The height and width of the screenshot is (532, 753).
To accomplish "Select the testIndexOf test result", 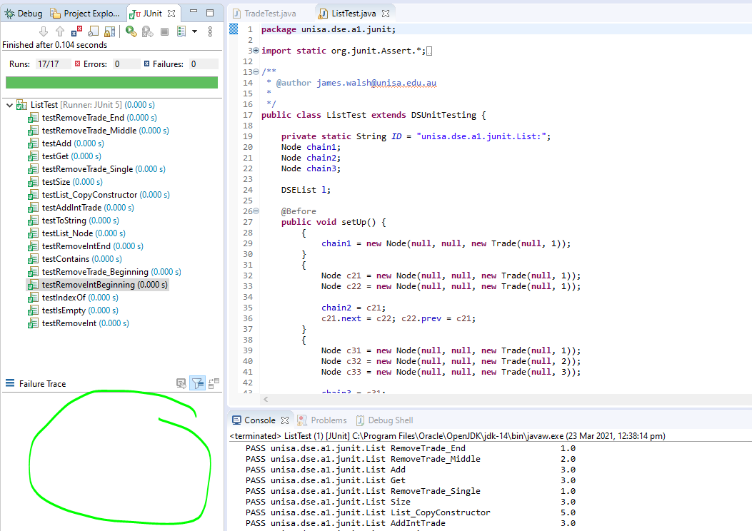I will (73, 298).
